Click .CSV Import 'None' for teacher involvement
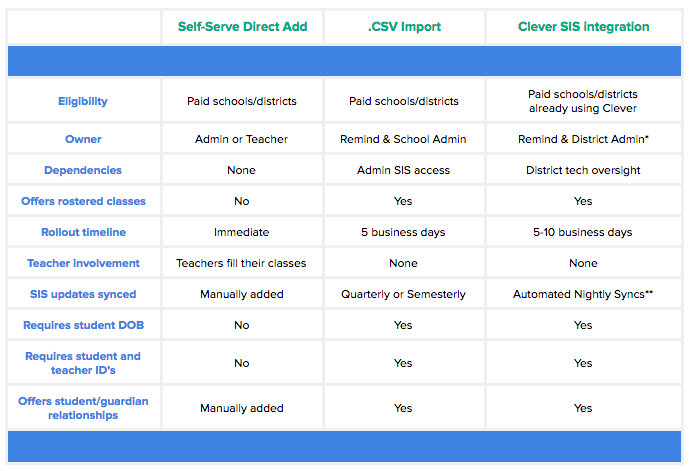This screenshot has width=690, height=471. tap(403, 263)
